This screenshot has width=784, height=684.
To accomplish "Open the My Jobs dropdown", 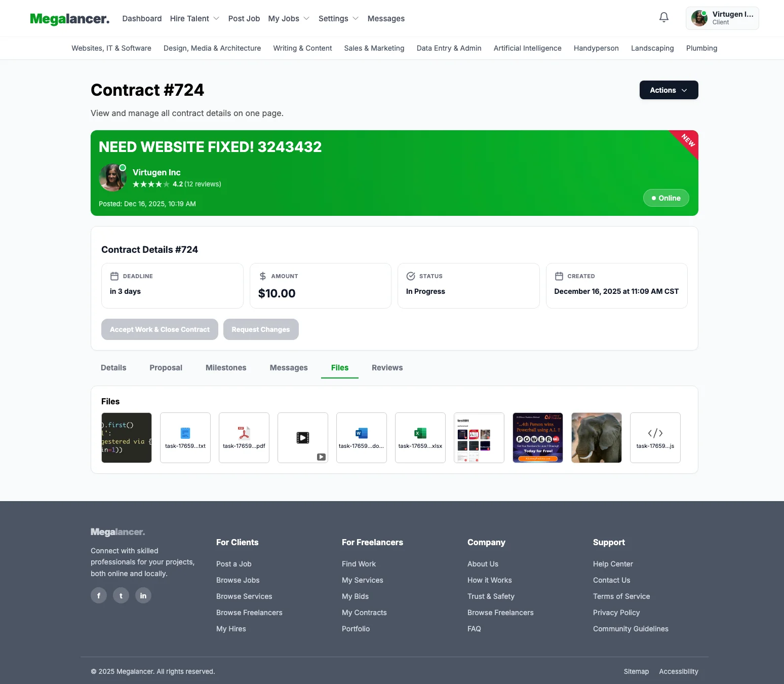I will coord(288,19).
